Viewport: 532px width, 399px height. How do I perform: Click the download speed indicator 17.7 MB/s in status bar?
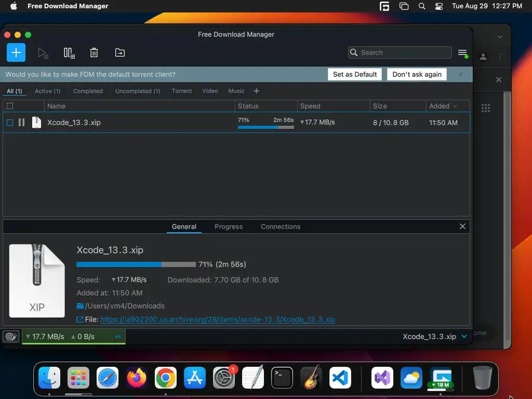(x=45, y=337)
